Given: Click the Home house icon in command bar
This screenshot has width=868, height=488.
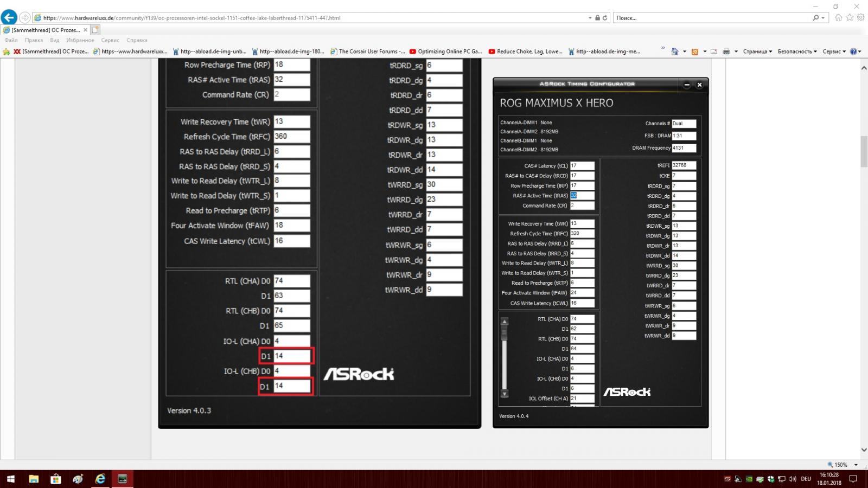Looking at the screenshot, I should (x=675, y=52).
